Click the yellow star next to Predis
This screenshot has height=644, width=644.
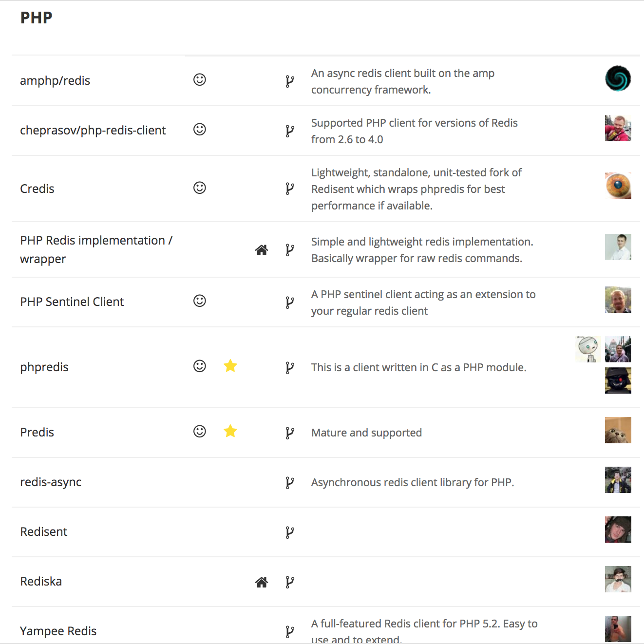coord(230,431)
